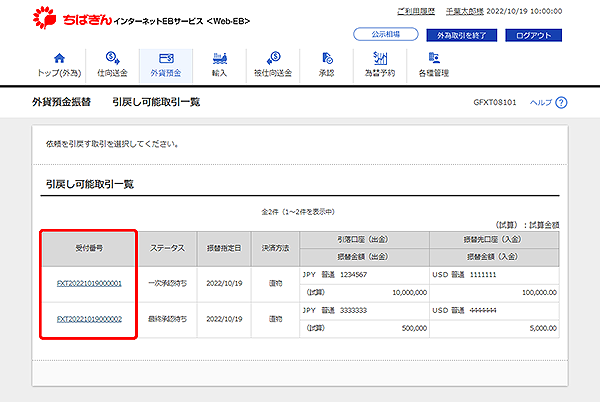
Task: Click the 全2件 record count text
Action: pos(298,212)
